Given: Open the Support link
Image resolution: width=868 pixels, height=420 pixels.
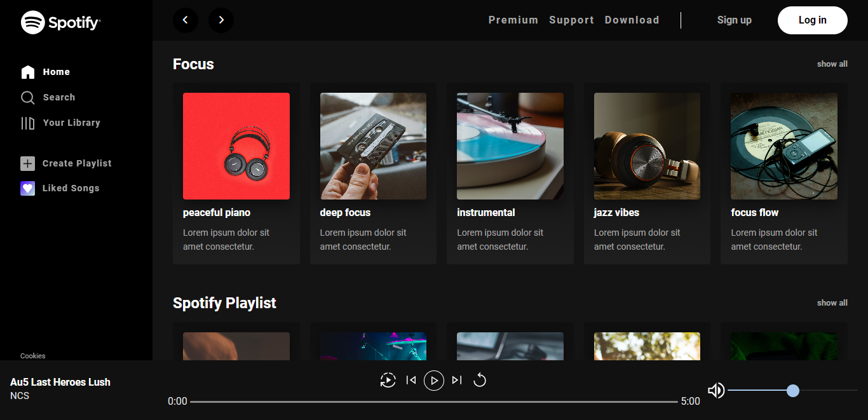Looking at the screenshot, I should coord(572,20).
